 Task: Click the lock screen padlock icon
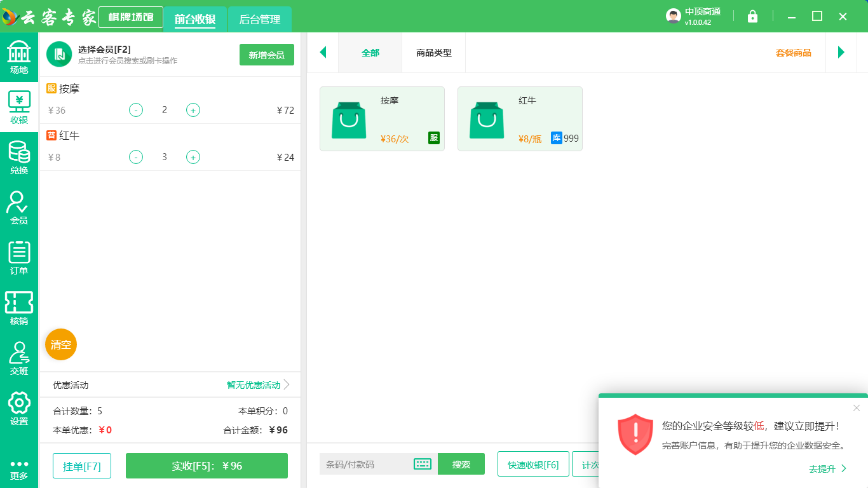point(752,17)
